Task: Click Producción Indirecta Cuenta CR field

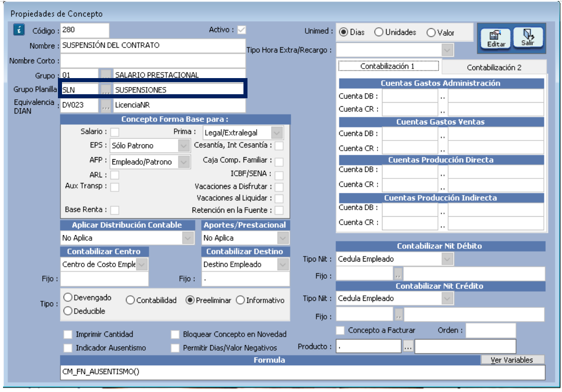Action: [410, 223]
